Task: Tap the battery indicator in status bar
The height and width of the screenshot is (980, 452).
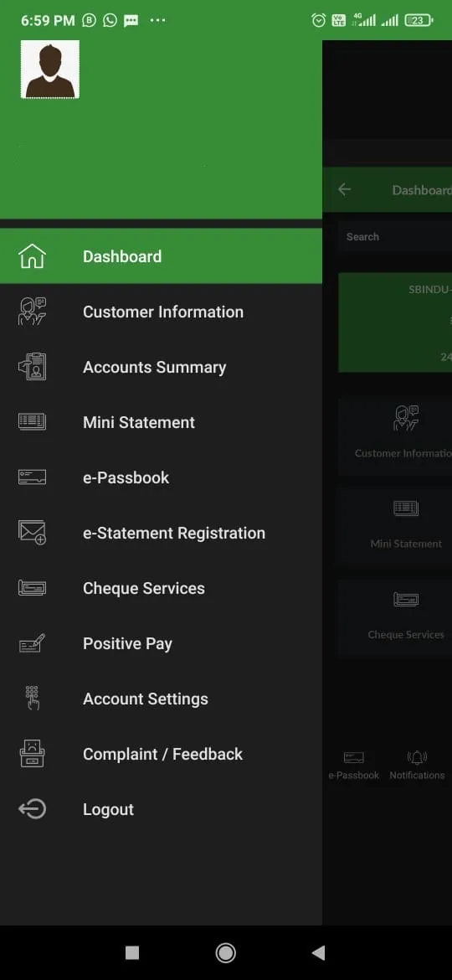Action: (419, 20)
